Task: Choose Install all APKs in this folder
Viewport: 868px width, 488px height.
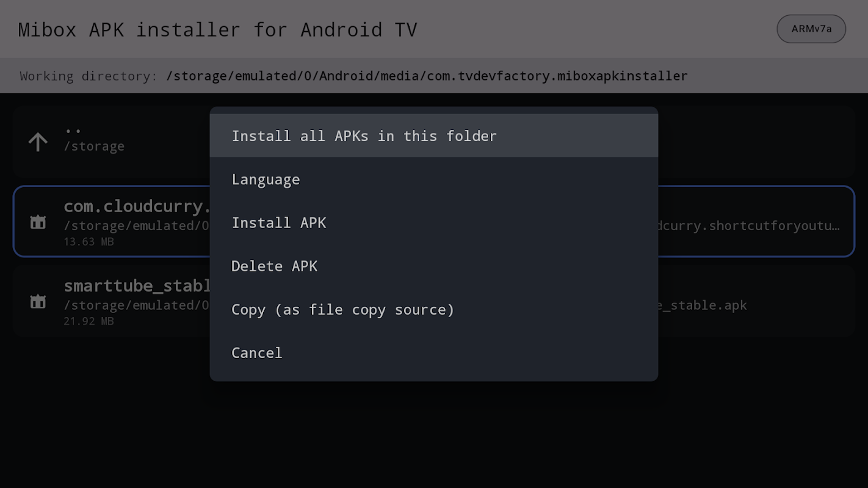Action: pyautogui.click(x=433, y=135)
